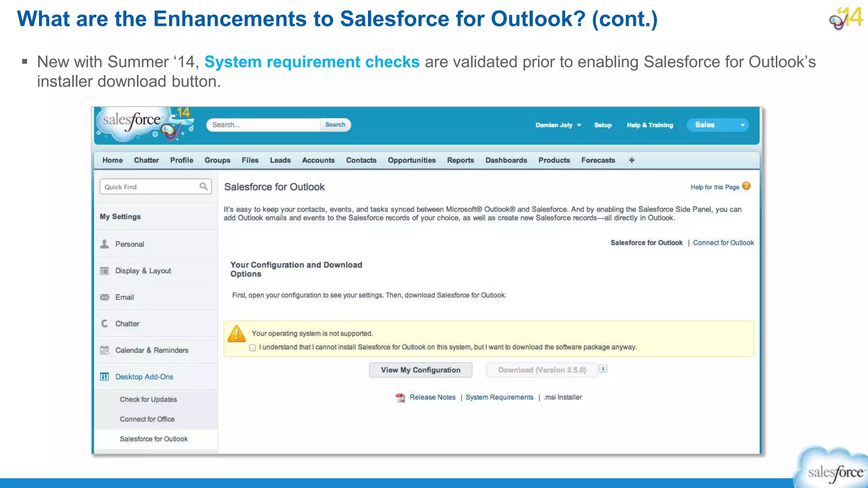Click the Email envelope icon
Screen dimensions: 868x488
pyautogui.click(x=104, y=297)
